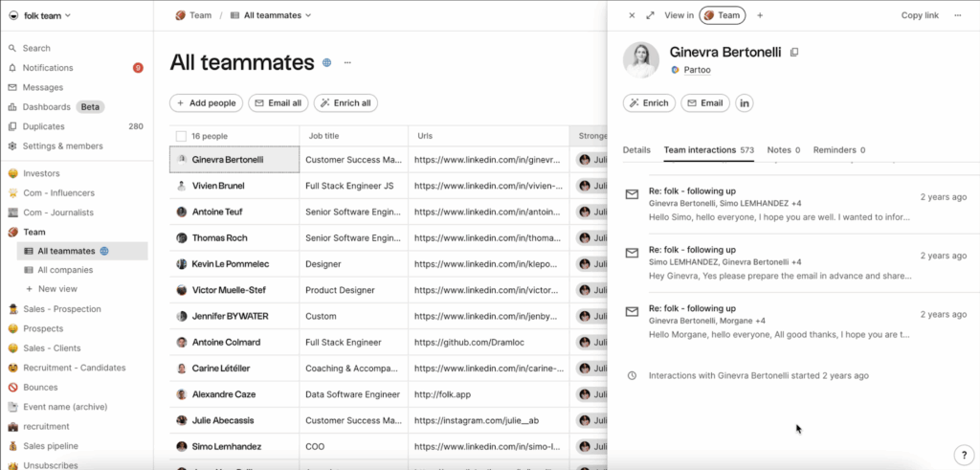Open the ellipsis menu beside All teammates heading
This screenshot has height=470, width=980.
(x=347, y=63)
